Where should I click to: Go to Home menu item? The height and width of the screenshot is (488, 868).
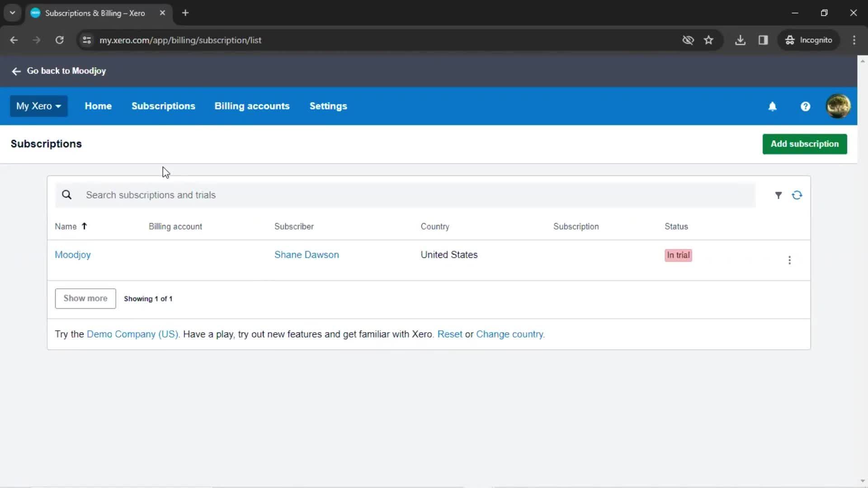click(98, 106)
